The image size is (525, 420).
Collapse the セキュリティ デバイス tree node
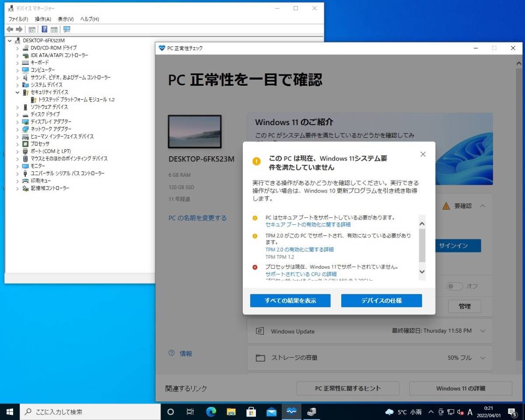tap(17, 92)
